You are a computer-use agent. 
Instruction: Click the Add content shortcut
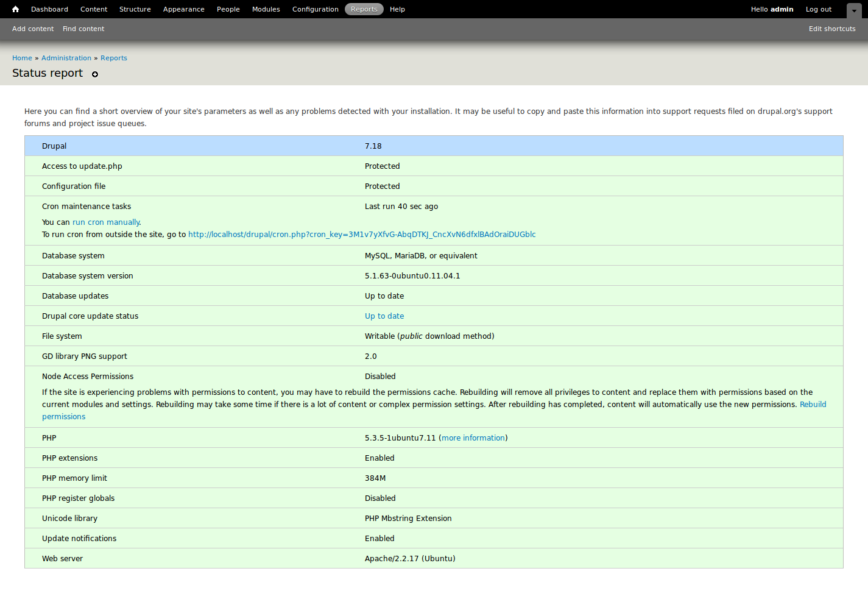[x=32, y=29]
